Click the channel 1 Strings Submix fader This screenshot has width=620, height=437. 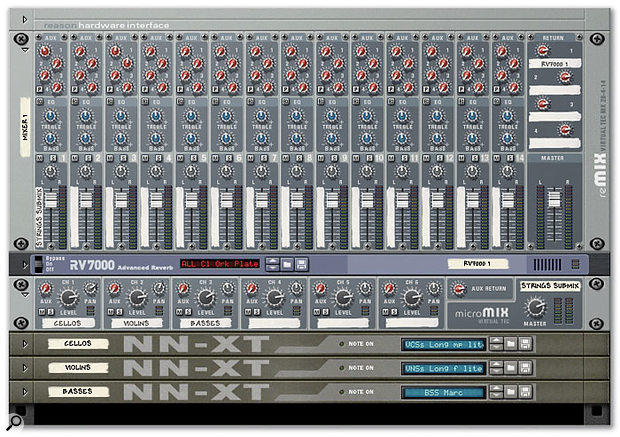pos(51,200)
